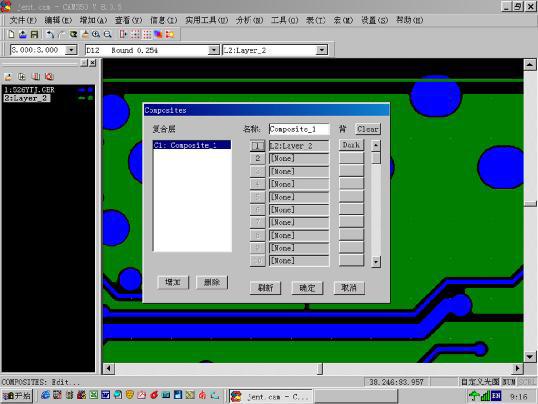
Task: Click the red layer icon in side panel
Action: coord(36,77)
